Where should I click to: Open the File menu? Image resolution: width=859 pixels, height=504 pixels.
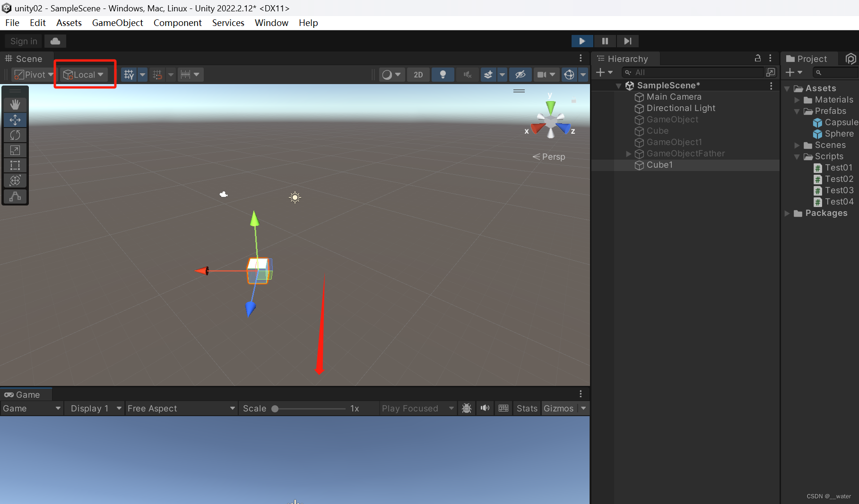12,23
